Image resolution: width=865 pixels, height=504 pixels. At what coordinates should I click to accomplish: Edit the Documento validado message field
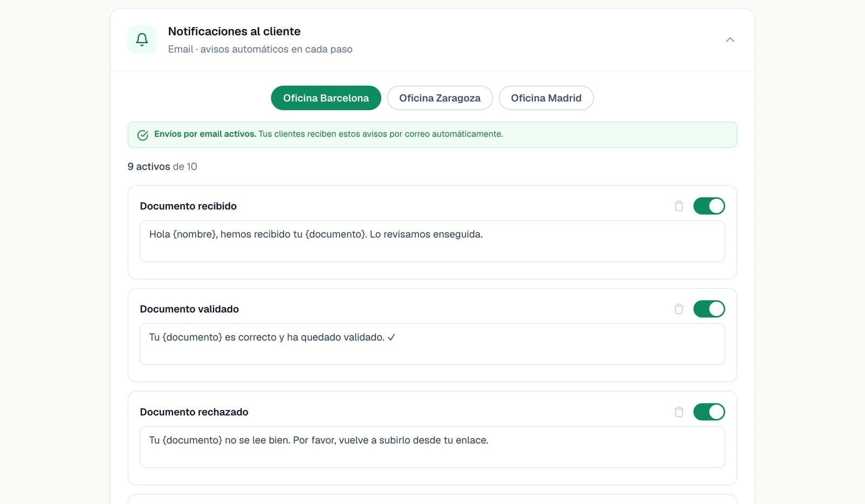[x=432, y=344]
